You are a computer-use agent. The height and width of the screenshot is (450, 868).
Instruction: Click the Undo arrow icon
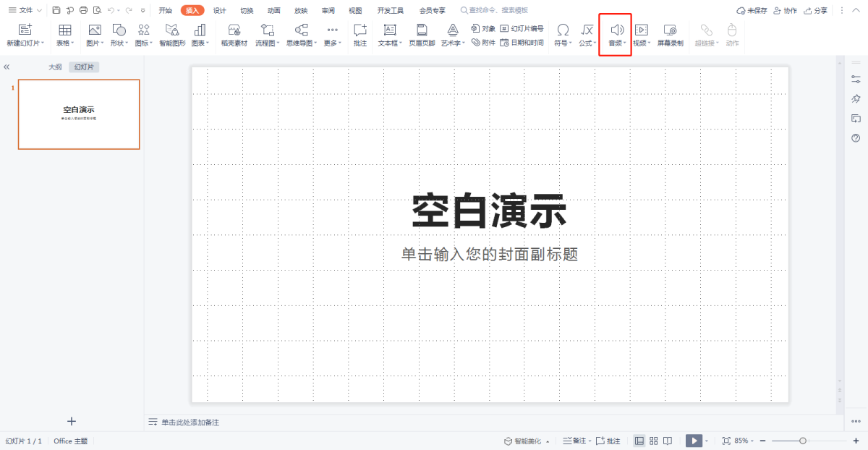[111, 10]
